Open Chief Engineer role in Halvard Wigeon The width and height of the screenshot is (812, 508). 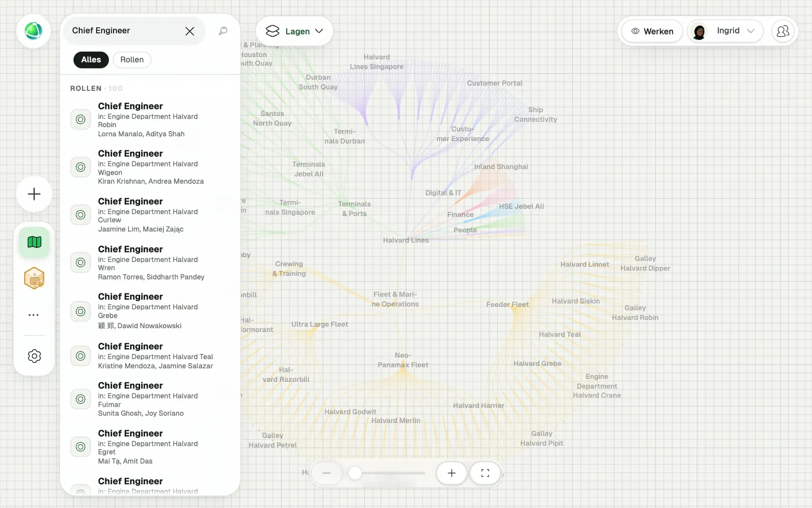pos(150,167)
